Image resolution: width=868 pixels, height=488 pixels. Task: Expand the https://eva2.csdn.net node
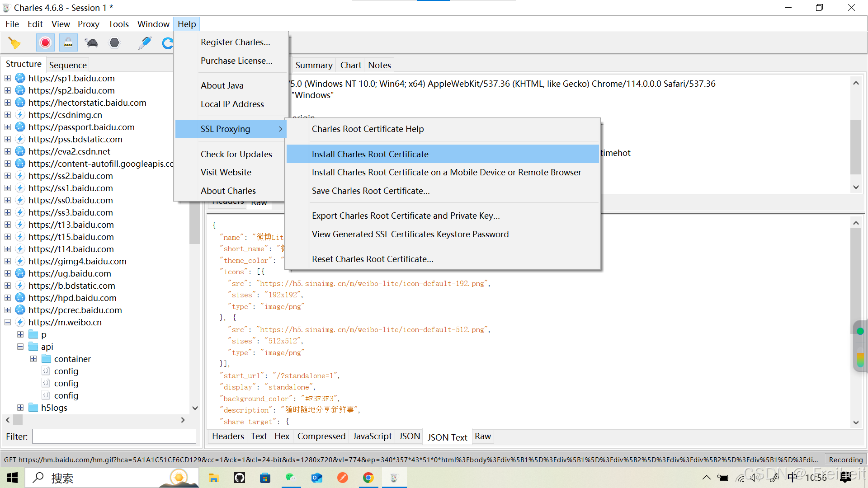[8, 151]
